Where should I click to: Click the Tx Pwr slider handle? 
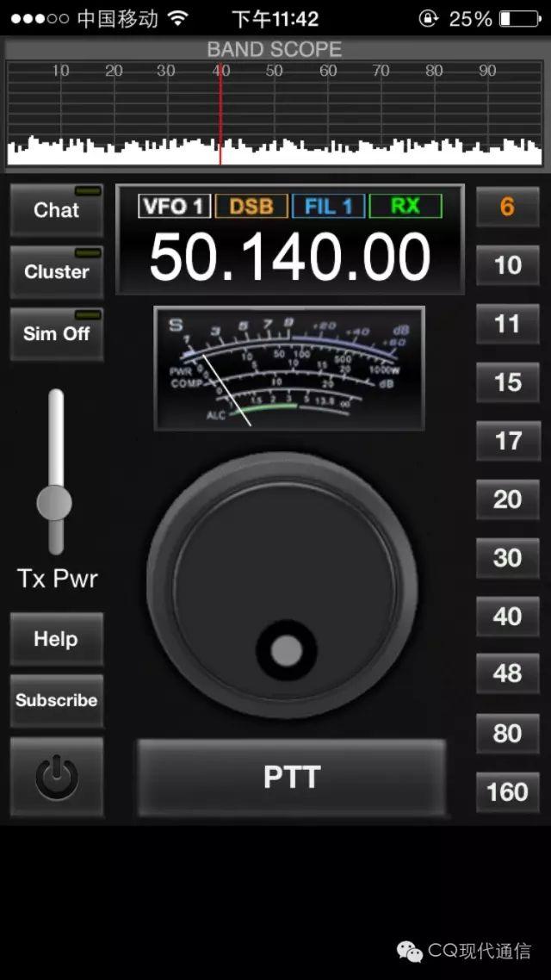[54, 503]
